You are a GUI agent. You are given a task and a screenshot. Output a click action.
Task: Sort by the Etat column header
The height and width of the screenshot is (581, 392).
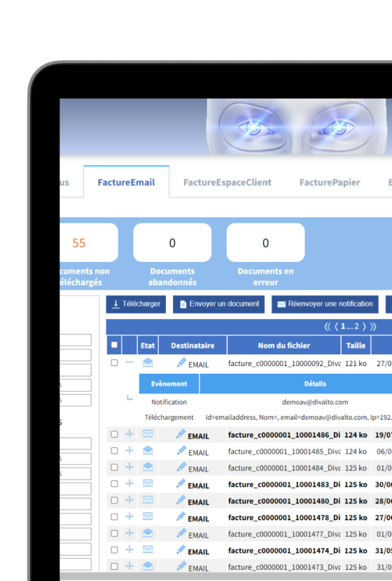tap(148, 345)
